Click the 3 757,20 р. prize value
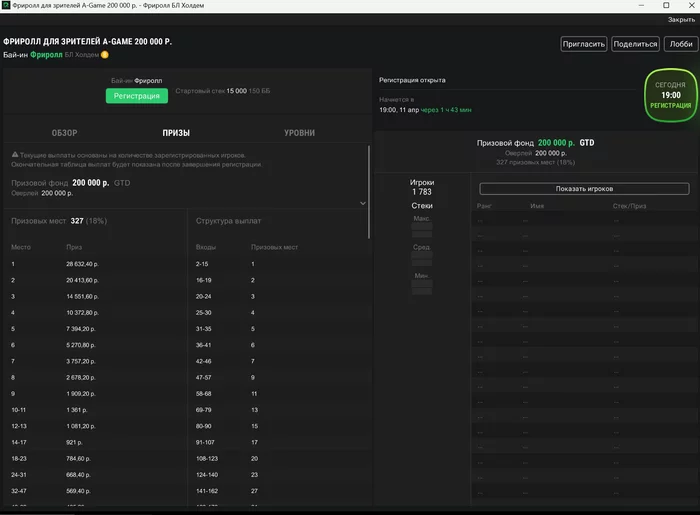This screenshot has height=515, width=700. 81,361
